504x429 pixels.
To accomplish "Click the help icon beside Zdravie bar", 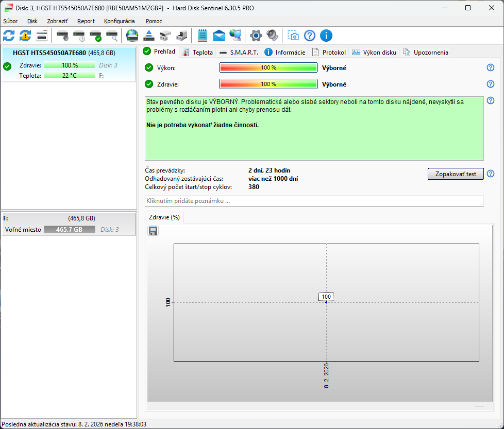I will (491, 84).
